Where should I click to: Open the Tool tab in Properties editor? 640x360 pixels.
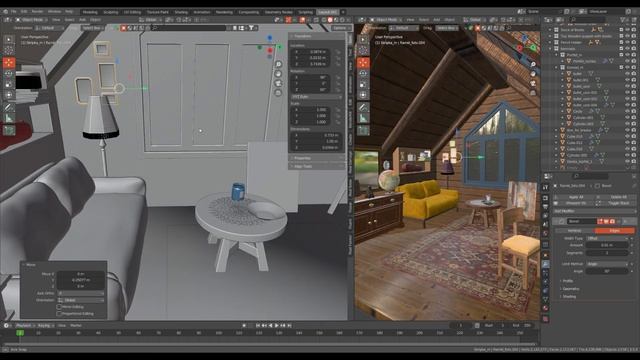point(545,187)
